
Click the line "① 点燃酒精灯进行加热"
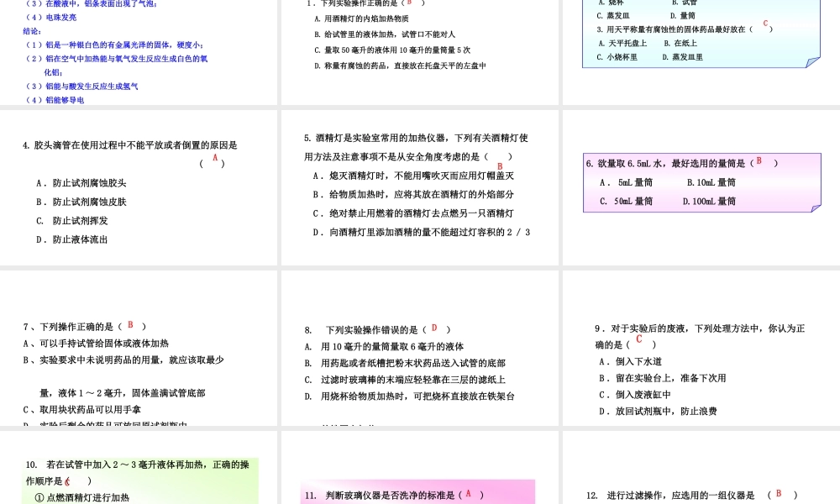coord(82,497)
